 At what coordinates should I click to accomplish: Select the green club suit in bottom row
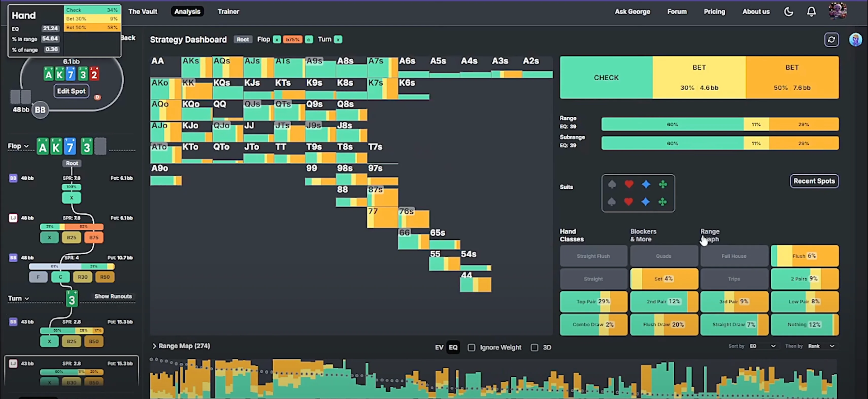[662, 202]
